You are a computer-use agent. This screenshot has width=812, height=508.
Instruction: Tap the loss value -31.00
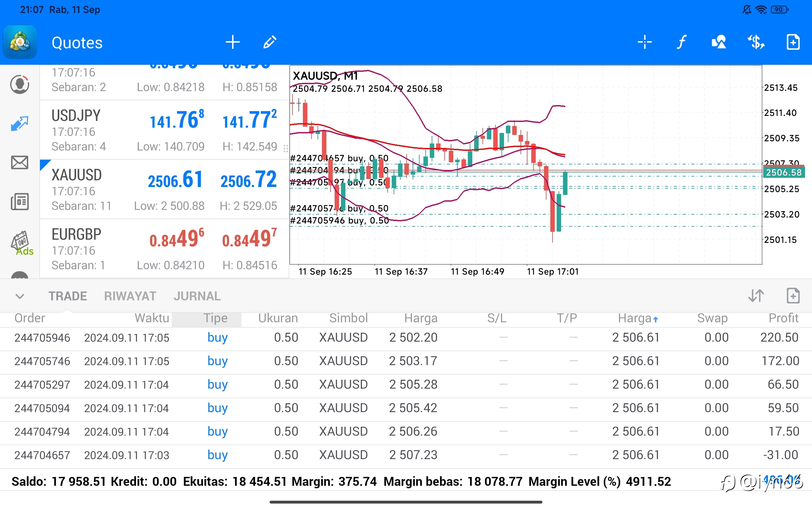point(781,455)
